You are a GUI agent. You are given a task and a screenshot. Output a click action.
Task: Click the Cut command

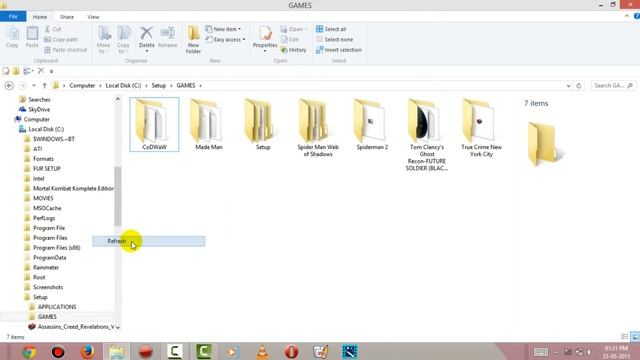click(53, 29)
